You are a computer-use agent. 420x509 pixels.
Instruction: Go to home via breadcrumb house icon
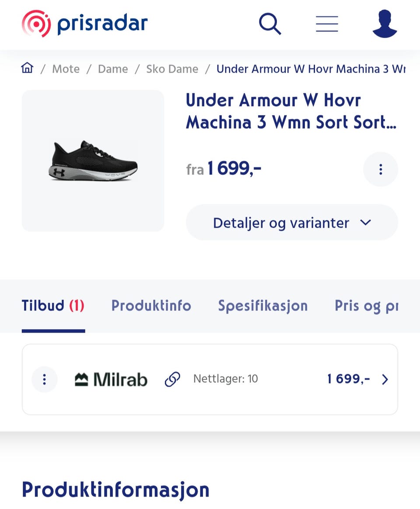(x=27, y=68)
